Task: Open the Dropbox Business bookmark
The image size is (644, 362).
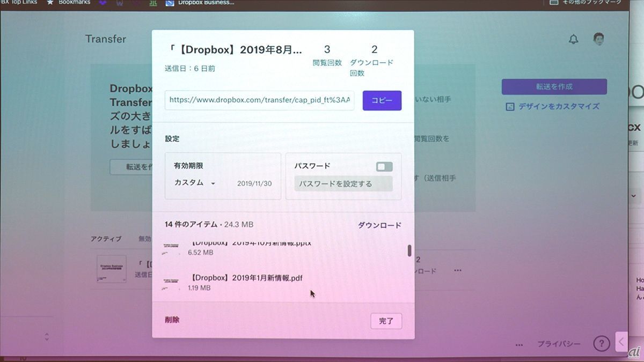Action: click(200, 3)
